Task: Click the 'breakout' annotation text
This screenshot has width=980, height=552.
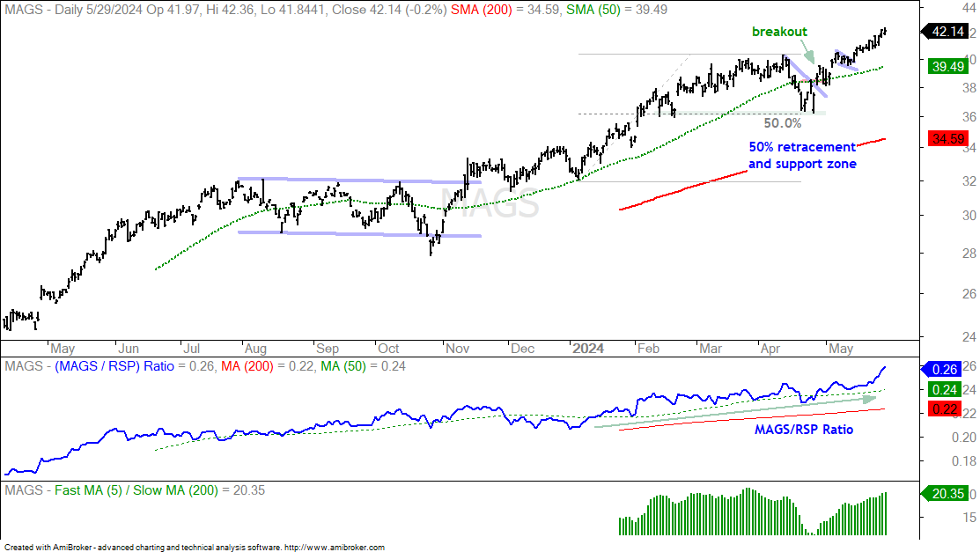Action: pyautogui.click(x=779, y=32)
